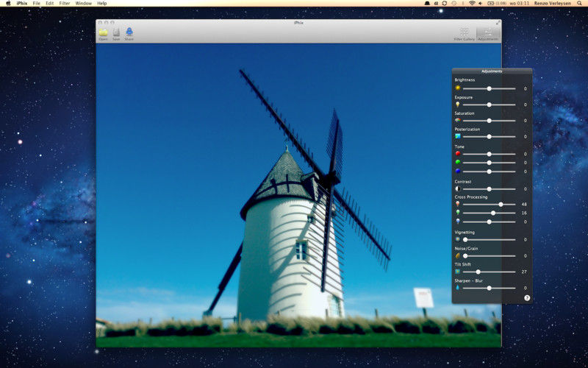Open the Window menu
The height and width of the screenshot is (368, 588).
coord(83,4)
